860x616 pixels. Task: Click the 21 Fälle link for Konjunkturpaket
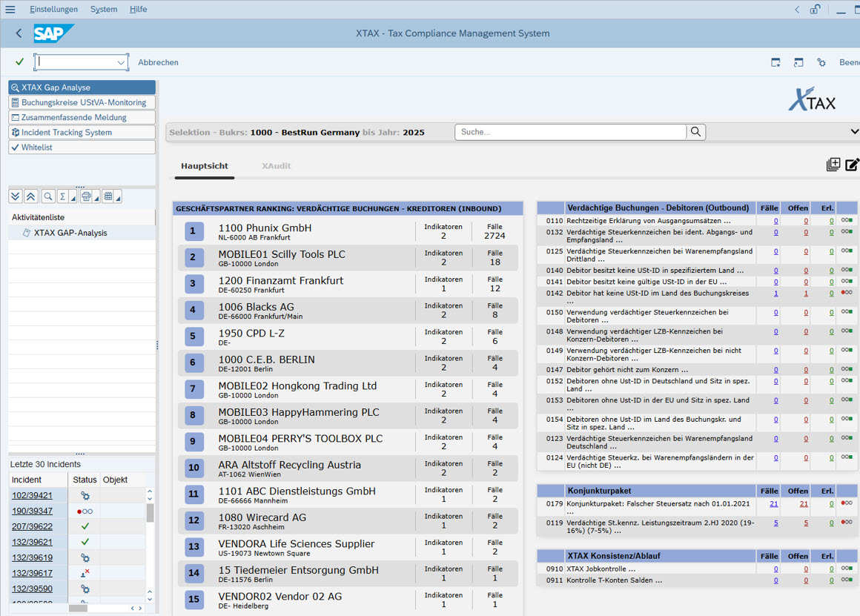click(775, 503)
